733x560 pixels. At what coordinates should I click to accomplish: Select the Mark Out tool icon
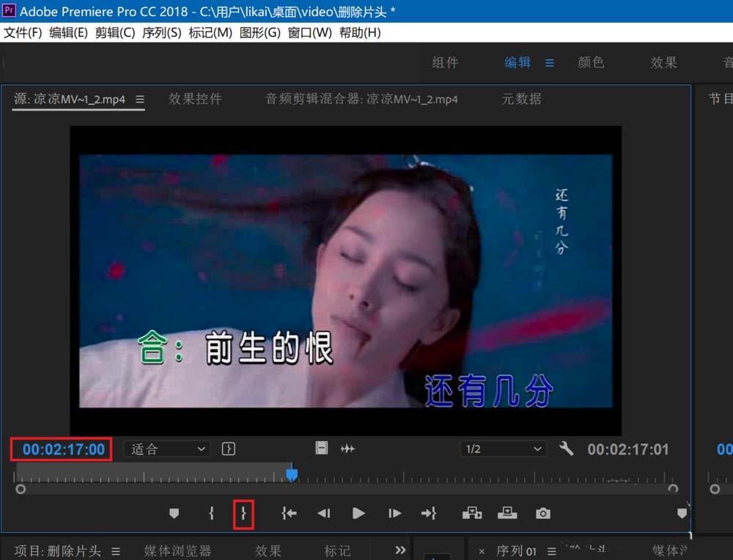tap(243, 513)
